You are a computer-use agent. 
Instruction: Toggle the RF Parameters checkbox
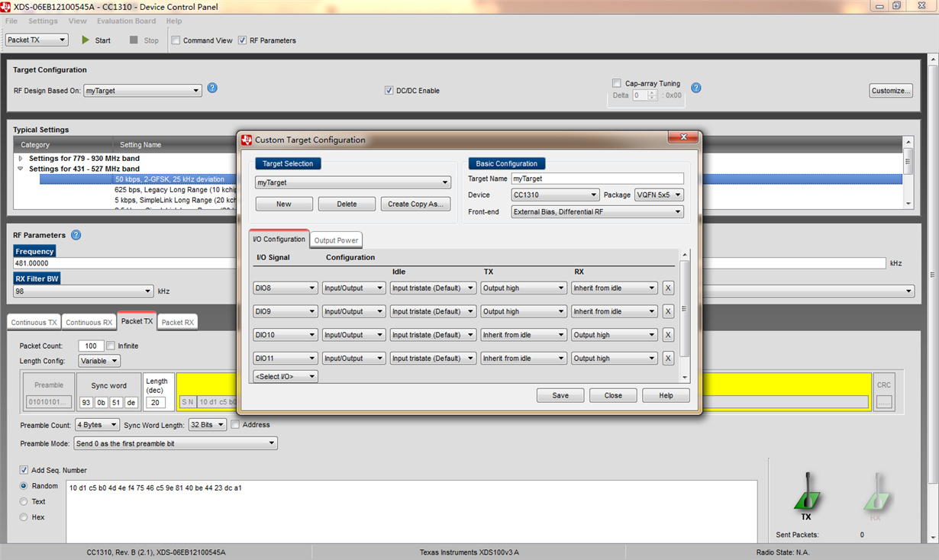[243, 40]
